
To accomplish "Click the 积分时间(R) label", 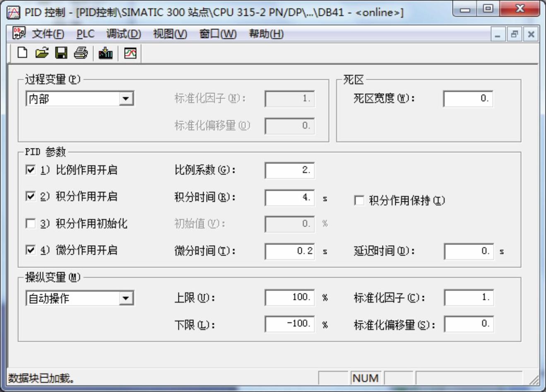I will click(x=205, y=197).
